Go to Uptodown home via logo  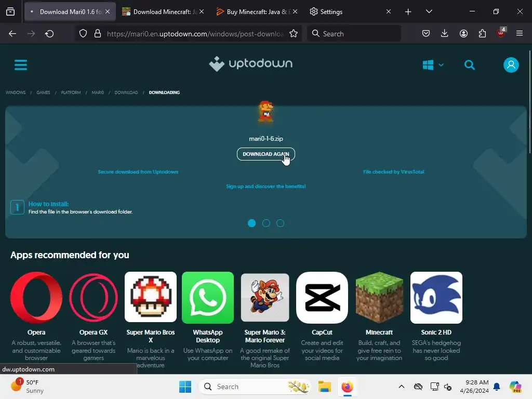pyautogui.click(x=251, y=64)
